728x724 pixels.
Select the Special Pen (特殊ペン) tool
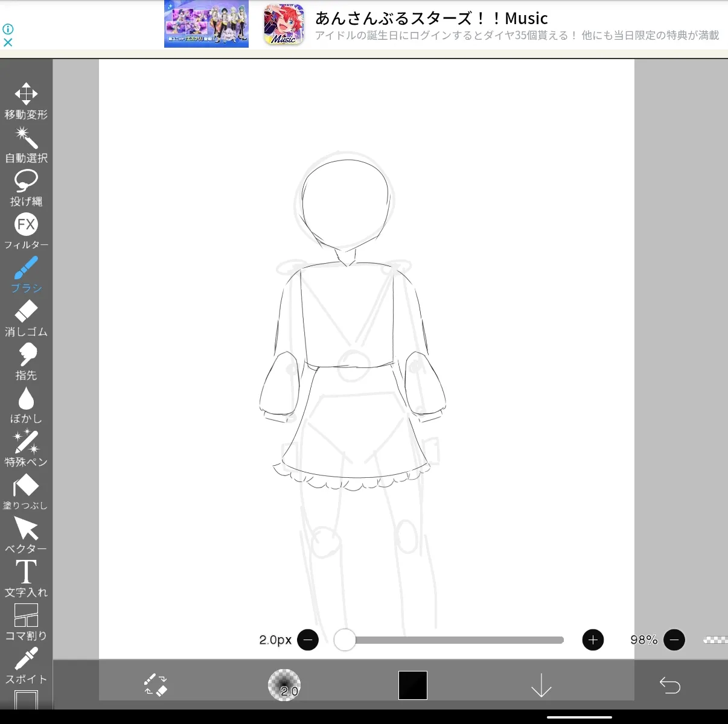coord(26,449)
